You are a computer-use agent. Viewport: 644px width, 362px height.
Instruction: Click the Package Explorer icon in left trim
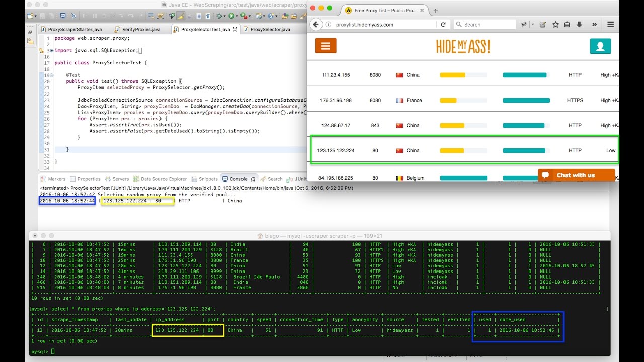(x=30, y=41)
